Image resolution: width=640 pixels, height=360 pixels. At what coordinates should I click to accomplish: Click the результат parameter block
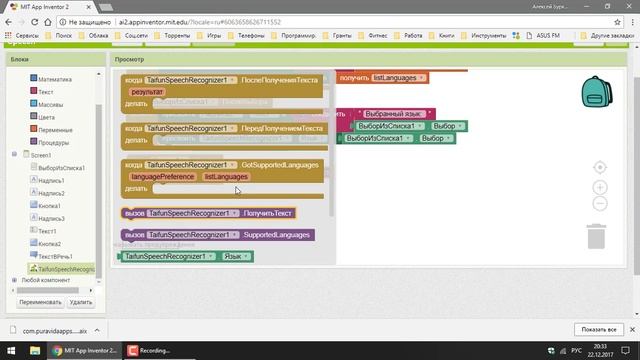pos(147,92)
